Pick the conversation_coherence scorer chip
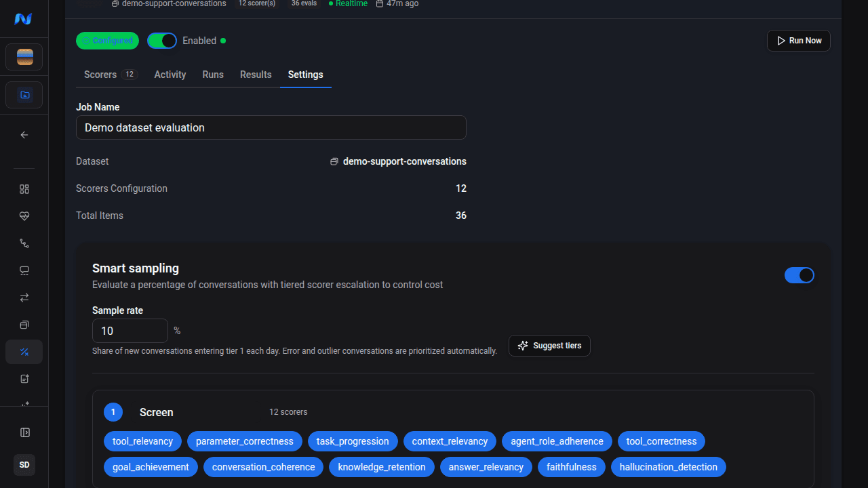868x488 pixels. [x=264, y=467]
